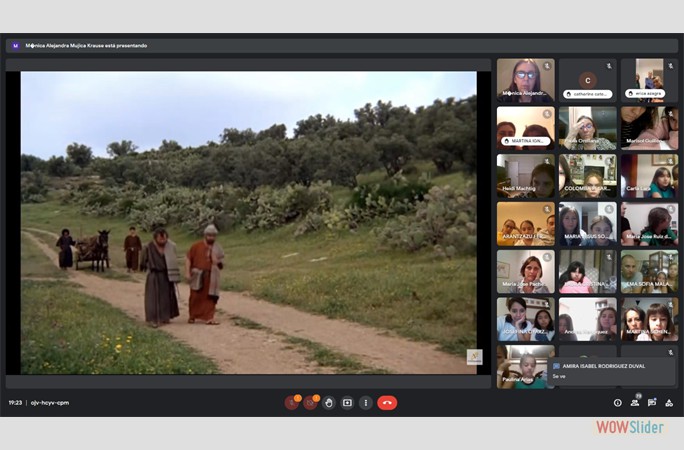Image resolution: width=684 pixels, height=450 pixels.
Task: Click the MARTINA IGN... name pill
Action: [526, 141]
